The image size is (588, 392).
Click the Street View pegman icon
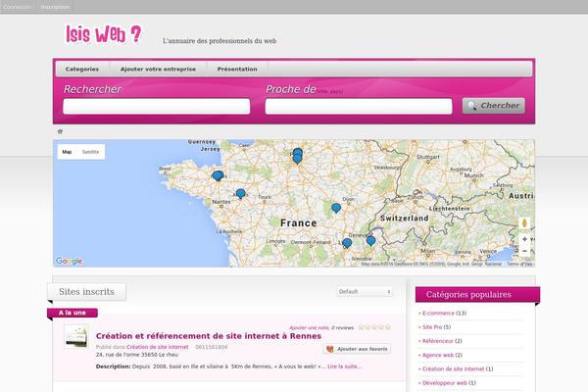[x=524, y=223]
